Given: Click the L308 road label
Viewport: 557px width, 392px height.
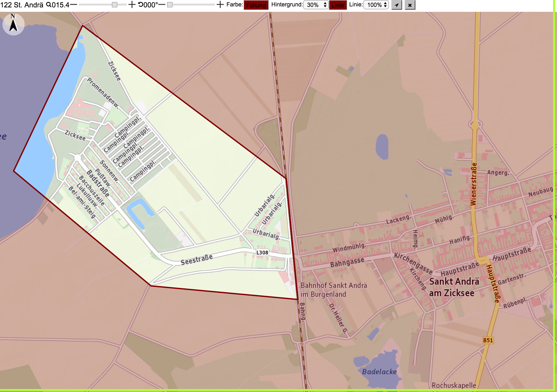Looking at the screenshot, I should tap(262, 253).
